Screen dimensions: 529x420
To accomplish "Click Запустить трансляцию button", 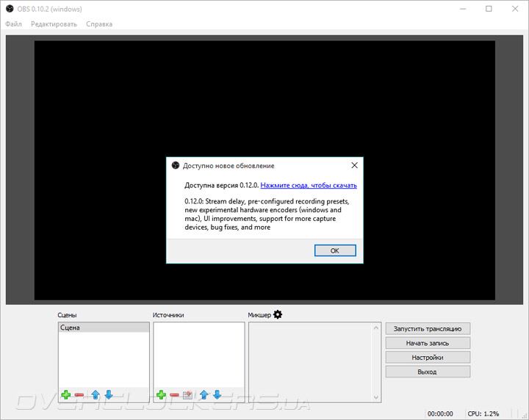I will pos(428,329).
